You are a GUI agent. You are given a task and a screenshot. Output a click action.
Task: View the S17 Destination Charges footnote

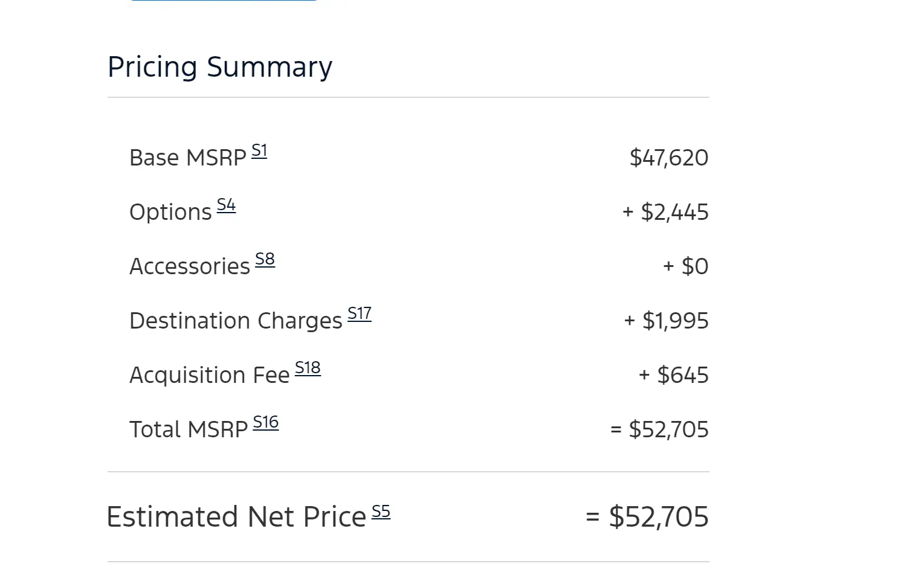coord(359,313)
